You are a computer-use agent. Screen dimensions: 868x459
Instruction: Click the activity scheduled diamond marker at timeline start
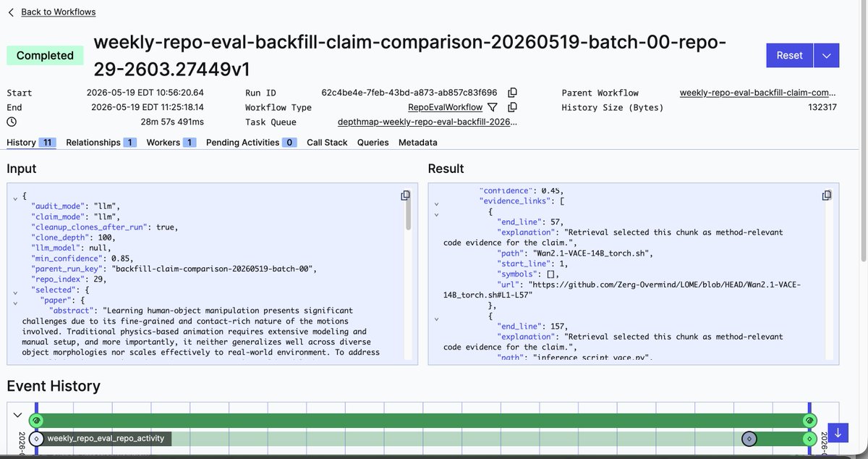[36, 439]
